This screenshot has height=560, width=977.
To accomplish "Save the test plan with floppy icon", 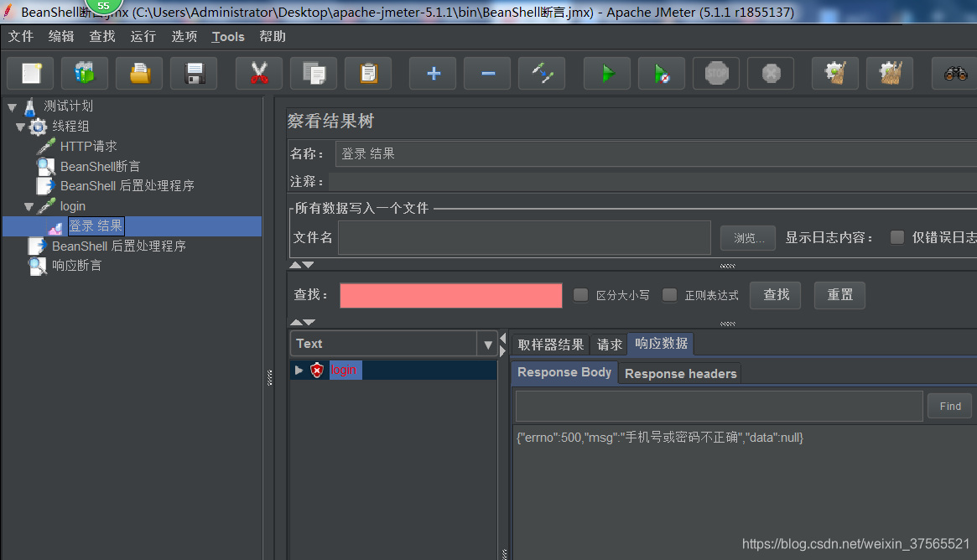I will [195, 74].
